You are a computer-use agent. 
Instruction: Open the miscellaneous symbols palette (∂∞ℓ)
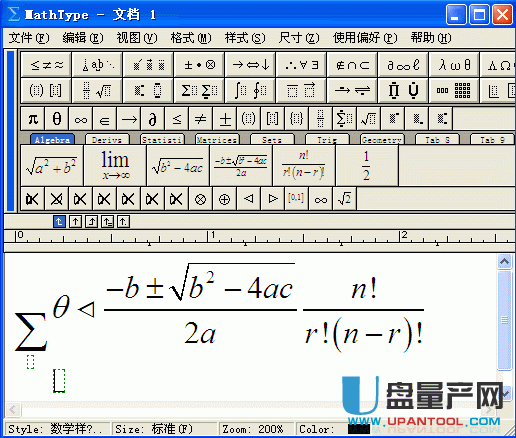(x=403, y=65)
